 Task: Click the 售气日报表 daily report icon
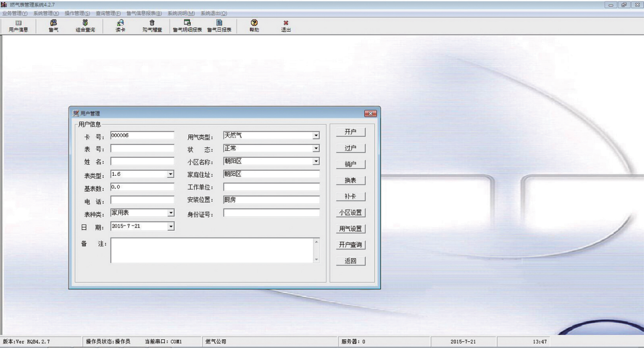click(x=220, y=25)
